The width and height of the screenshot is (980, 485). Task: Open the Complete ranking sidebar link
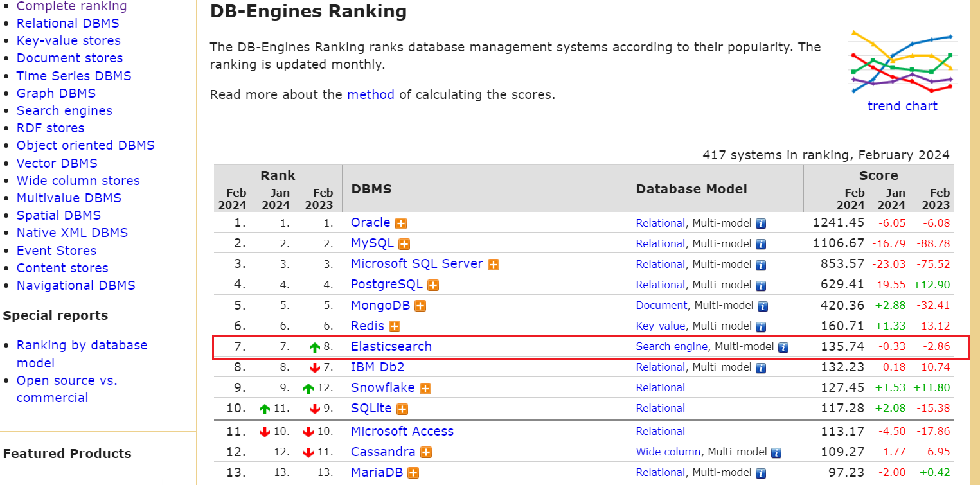pos(71,6)
